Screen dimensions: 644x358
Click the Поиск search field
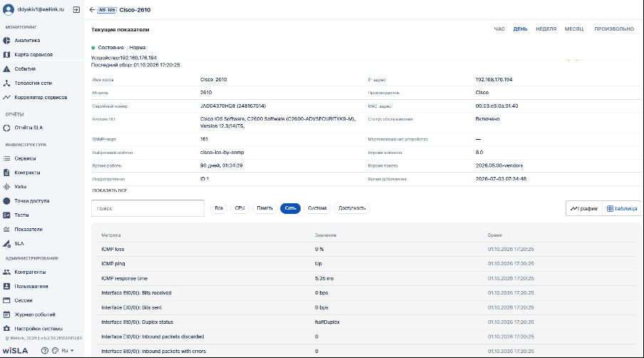(147, 208)
